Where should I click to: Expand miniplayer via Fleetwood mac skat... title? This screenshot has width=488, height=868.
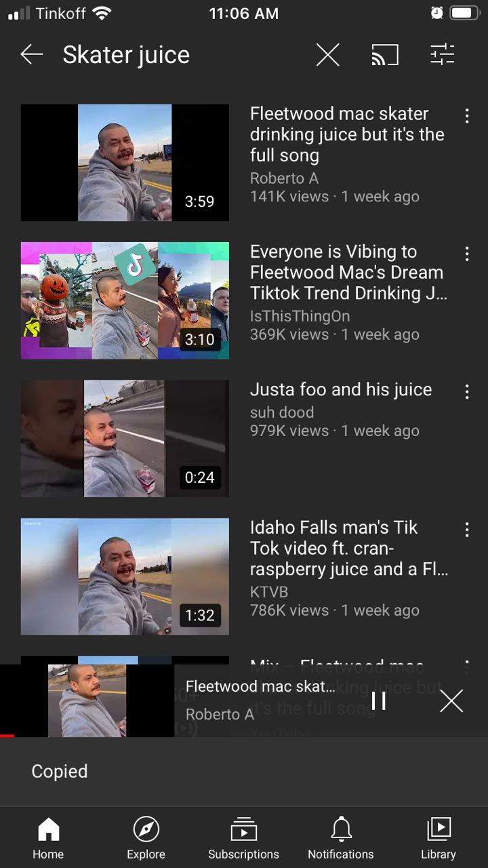click(260, 686)
